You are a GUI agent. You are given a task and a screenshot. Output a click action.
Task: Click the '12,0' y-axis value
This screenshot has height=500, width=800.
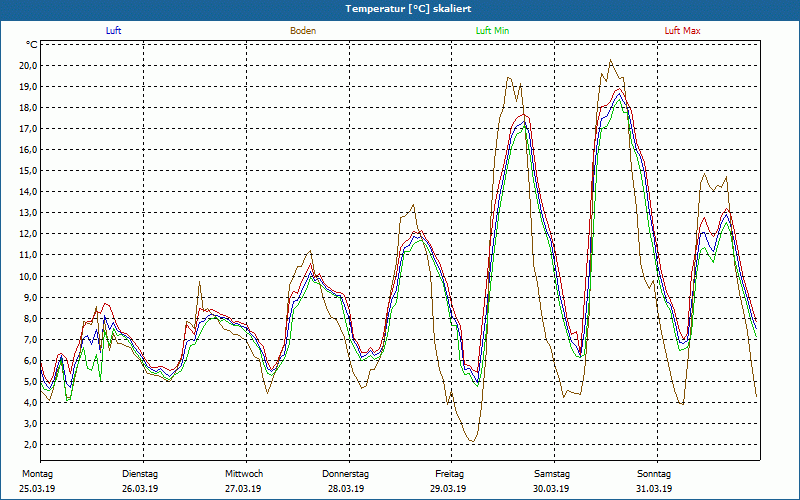click(28, 234)
